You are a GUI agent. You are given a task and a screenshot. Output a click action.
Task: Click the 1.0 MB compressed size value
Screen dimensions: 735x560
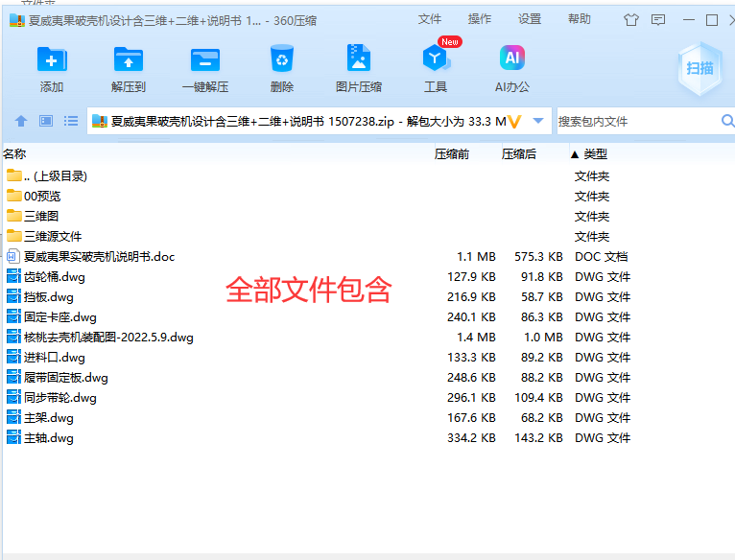[543, 337]
